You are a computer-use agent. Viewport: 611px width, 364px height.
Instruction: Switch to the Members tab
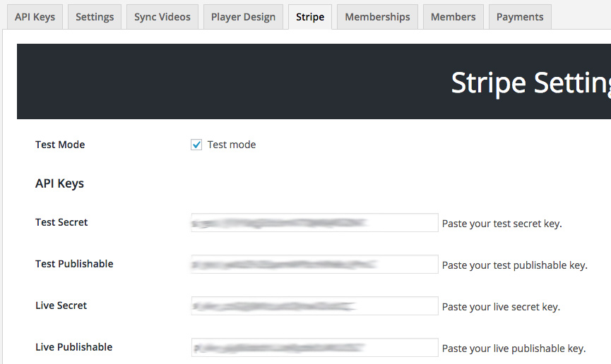coord(453,17)
